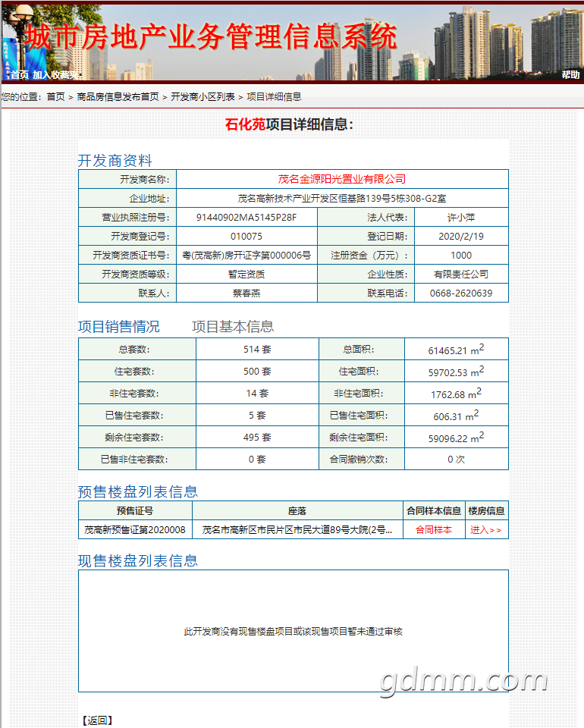Click the 现售楼盘列表信息 section heading
The width and height of the screenshot is (584, 728).
(x=138, y=561)
